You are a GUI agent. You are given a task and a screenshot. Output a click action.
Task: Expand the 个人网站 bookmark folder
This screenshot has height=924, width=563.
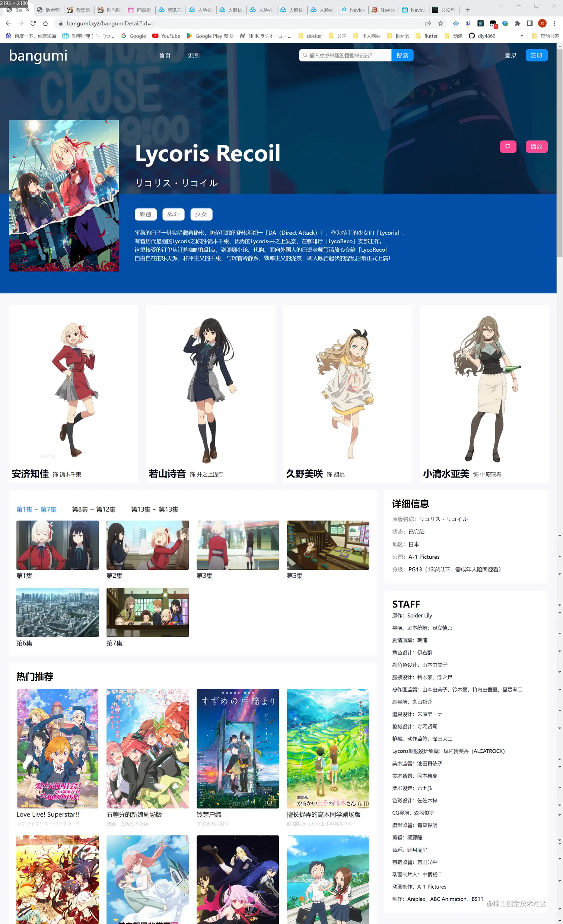click(367, 36)
